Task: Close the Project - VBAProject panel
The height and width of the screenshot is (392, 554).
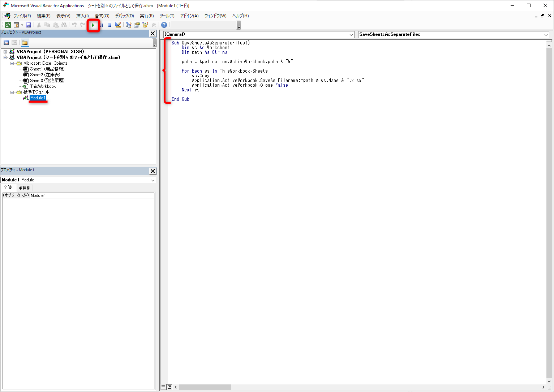Action: [153, 33]
